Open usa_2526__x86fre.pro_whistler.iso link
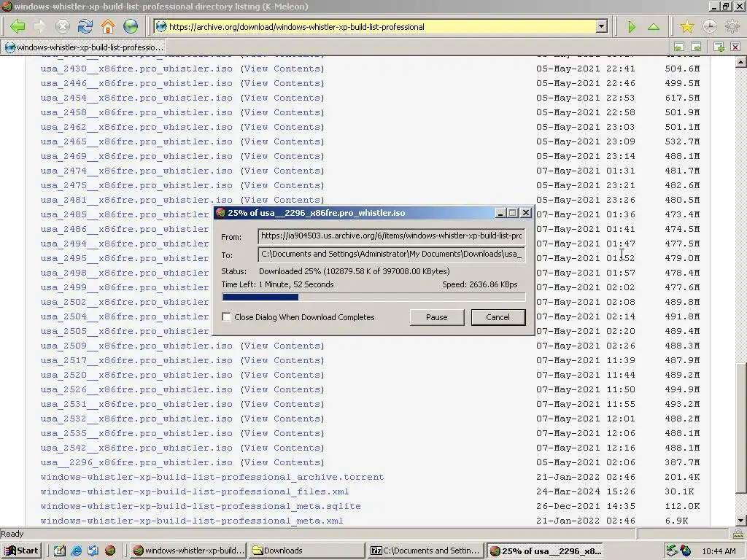 [x=136, y=389]
